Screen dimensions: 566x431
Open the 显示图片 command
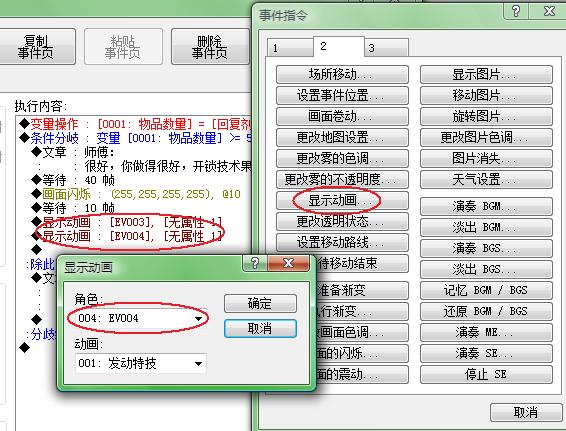click(x=486, y=74)
